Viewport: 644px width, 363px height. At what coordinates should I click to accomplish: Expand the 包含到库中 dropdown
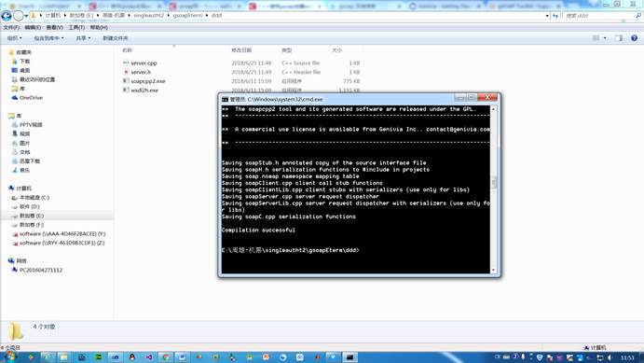click(48, 38)
